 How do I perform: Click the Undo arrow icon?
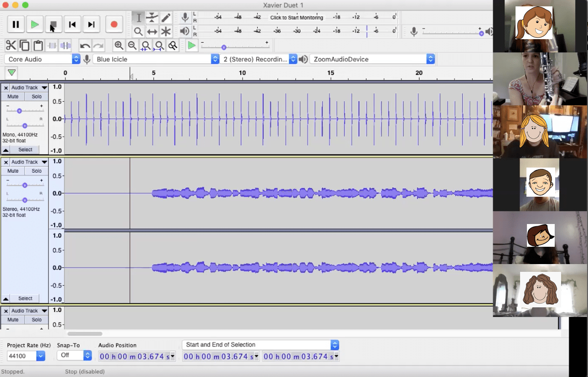(85, 46)
